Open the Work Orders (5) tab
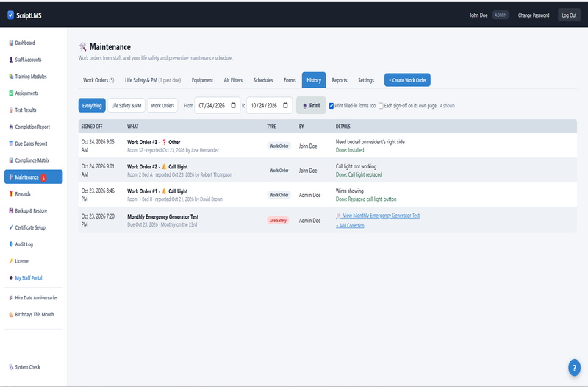Viewport: 588px width, 387px height. 98,80
